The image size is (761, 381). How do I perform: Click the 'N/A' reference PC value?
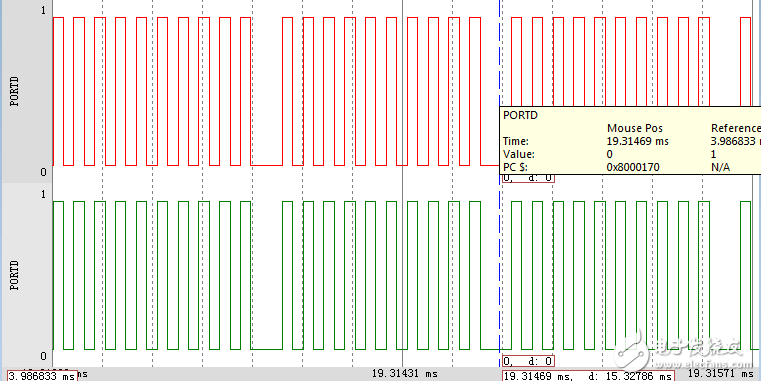721,167
